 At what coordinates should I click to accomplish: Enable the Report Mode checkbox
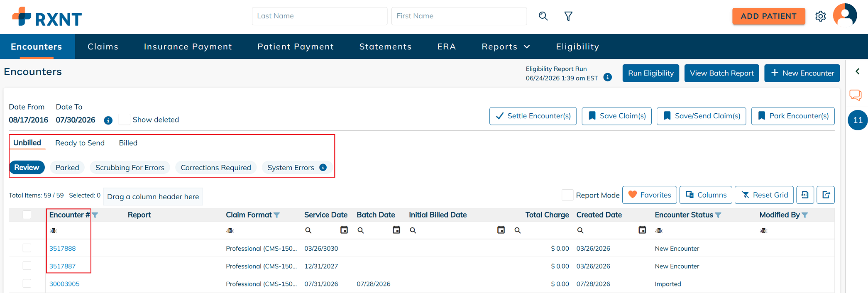[567, 195]
